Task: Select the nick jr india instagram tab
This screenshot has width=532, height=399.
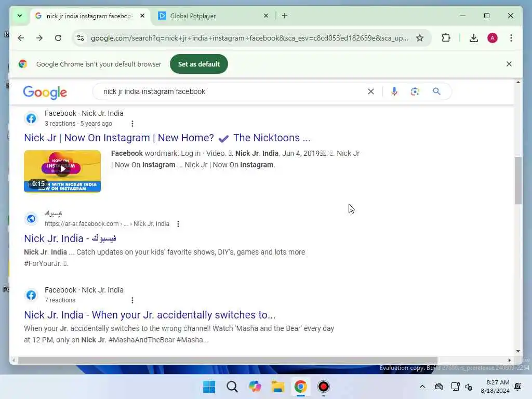Action: point(90,16)
